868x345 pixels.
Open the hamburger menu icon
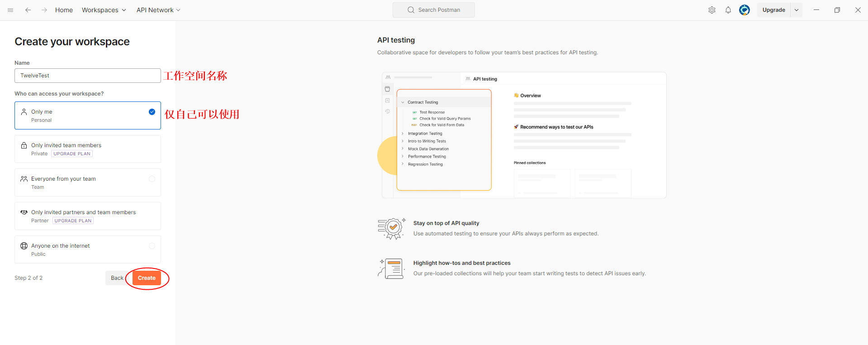click(10, 10)
